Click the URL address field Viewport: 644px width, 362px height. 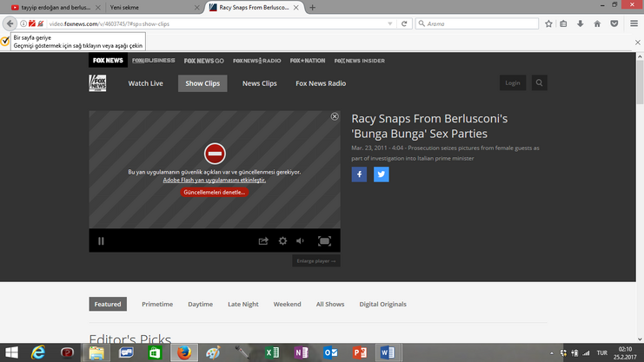[x=217, y=23]
